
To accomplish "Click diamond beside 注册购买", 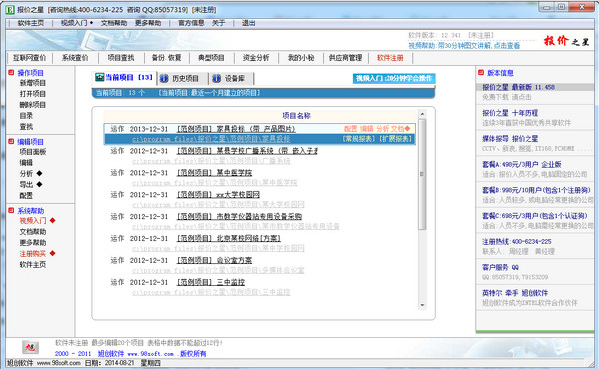I will tap(53, 253).
